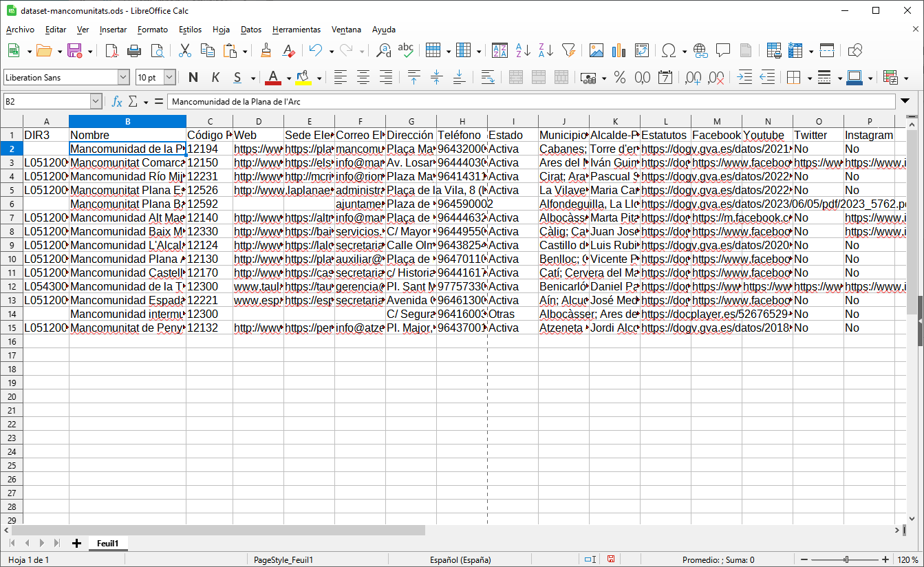Center cell text horizontally
The width and height of the screenshot is (924, 567).
(363, 78)
